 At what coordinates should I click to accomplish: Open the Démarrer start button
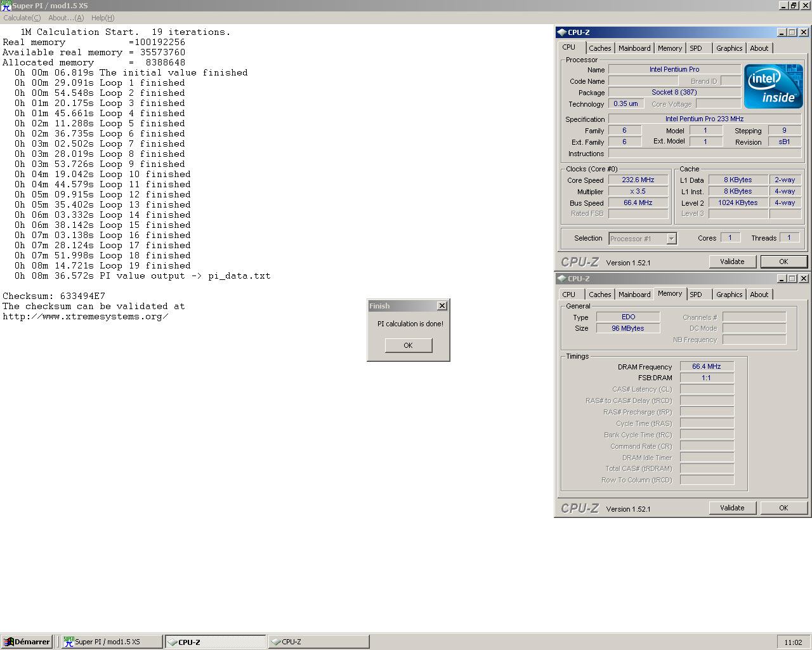[x=27, y=642]
